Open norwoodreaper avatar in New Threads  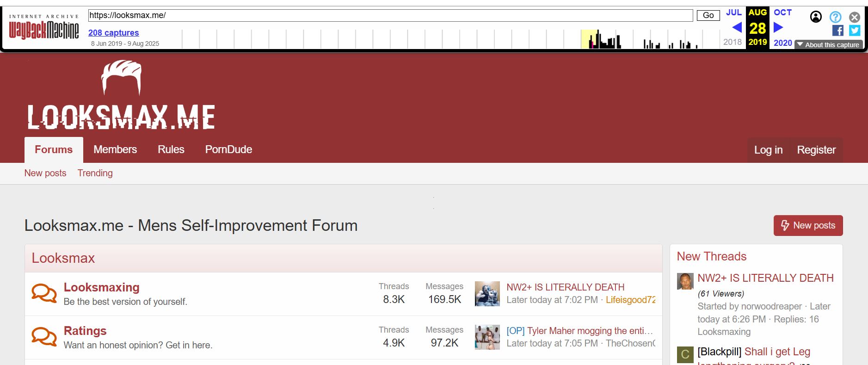pos(685,281)
